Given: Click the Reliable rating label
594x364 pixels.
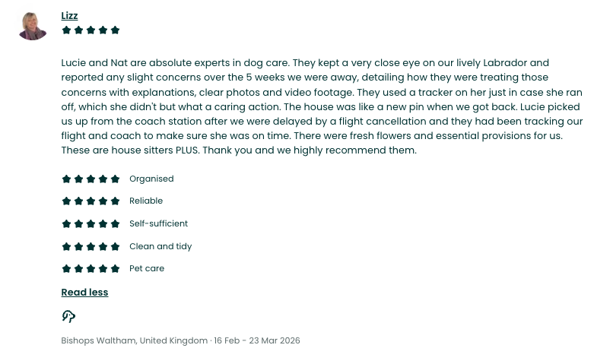Looking at the screenshot, I should pyautogui.click(x=146, y=201).
